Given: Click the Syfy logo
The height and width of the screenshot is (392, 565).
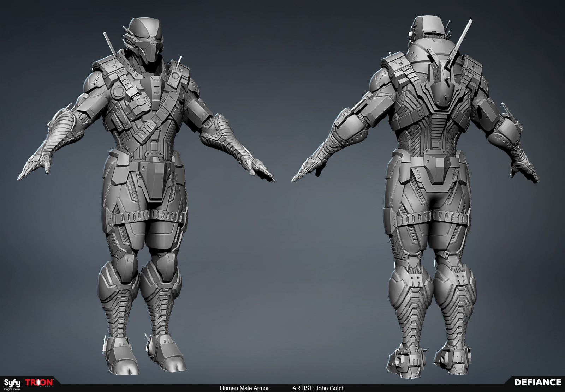Looking at the screenshot, I should (12, 384).
